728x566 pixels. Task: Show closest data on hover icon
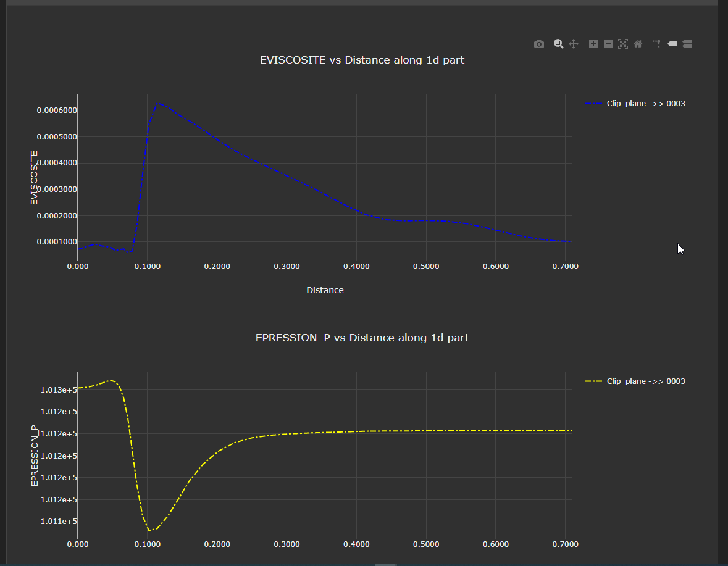point(673,44)
